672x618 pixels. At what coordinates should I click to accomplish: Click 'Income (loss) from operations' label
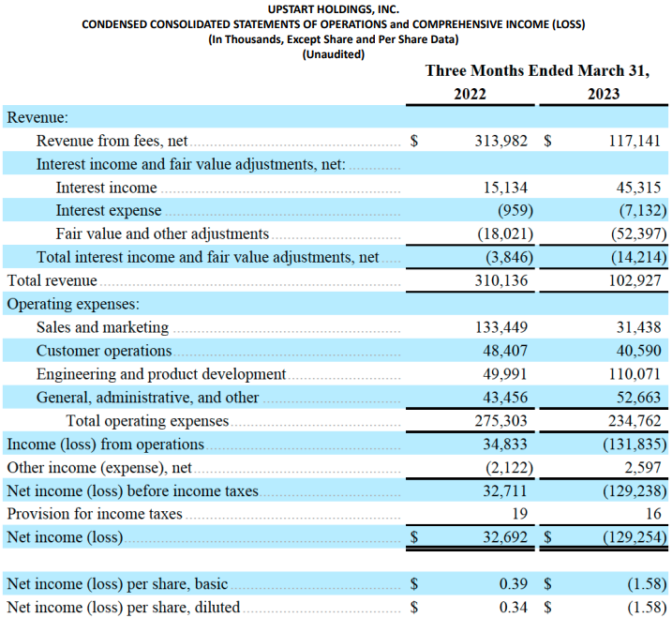pos(105,445)
